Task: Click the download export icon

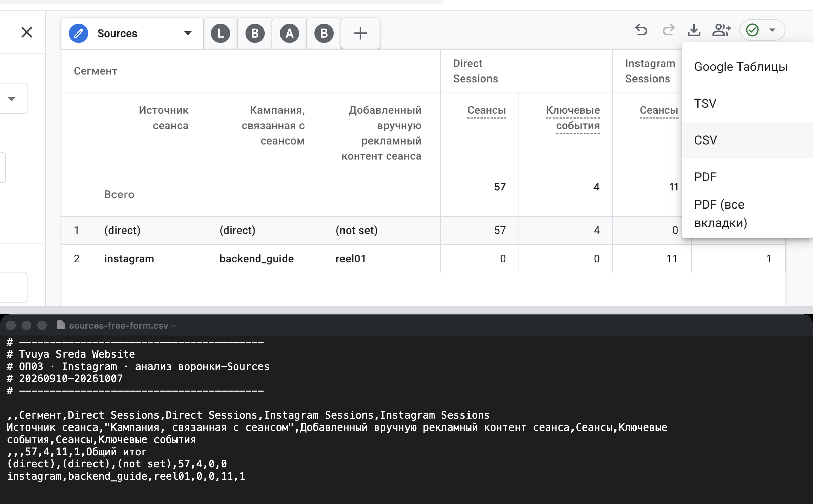Action: click(x=694, y=30)
